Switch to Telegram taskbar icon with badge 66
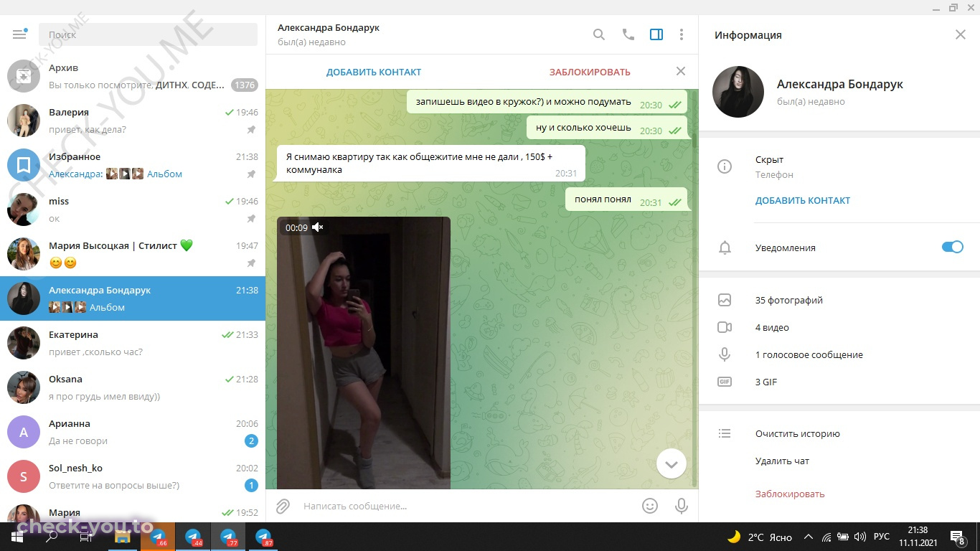 point(158,537)
